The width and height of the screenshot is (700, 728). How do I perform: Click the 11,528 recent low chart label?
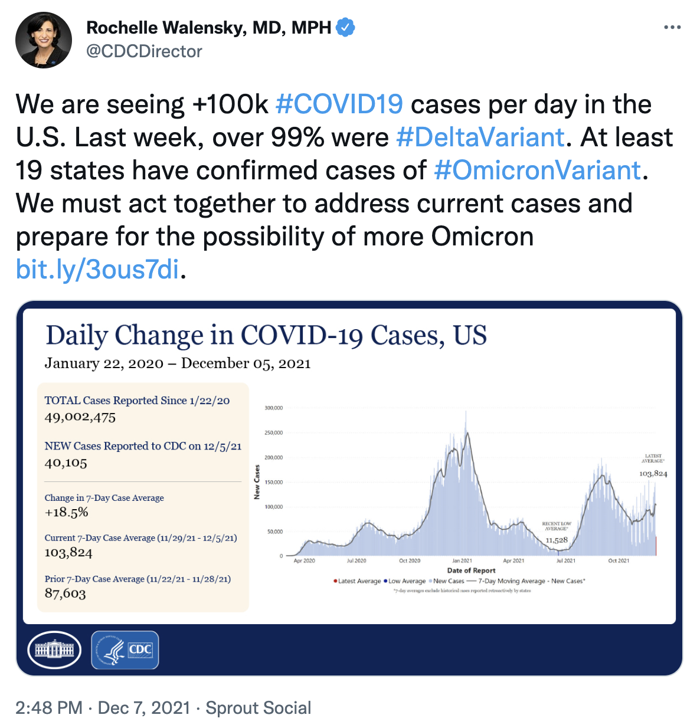pos(556,540)
